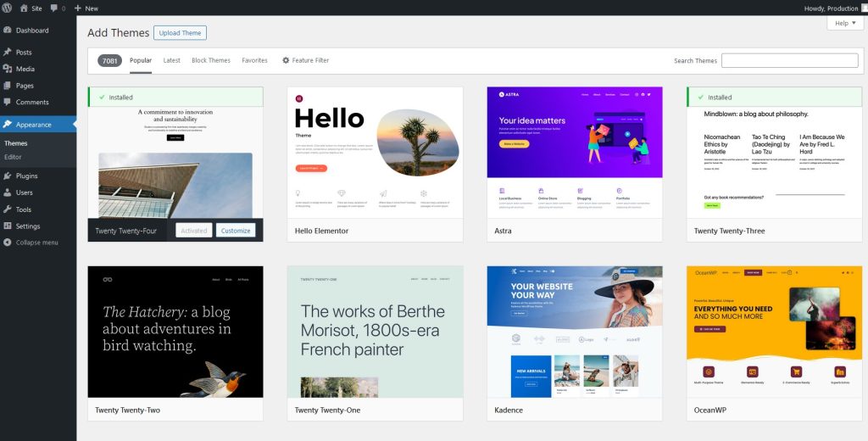
Task: Click the Hello Elementor theme name
Action: pos(321,231)
